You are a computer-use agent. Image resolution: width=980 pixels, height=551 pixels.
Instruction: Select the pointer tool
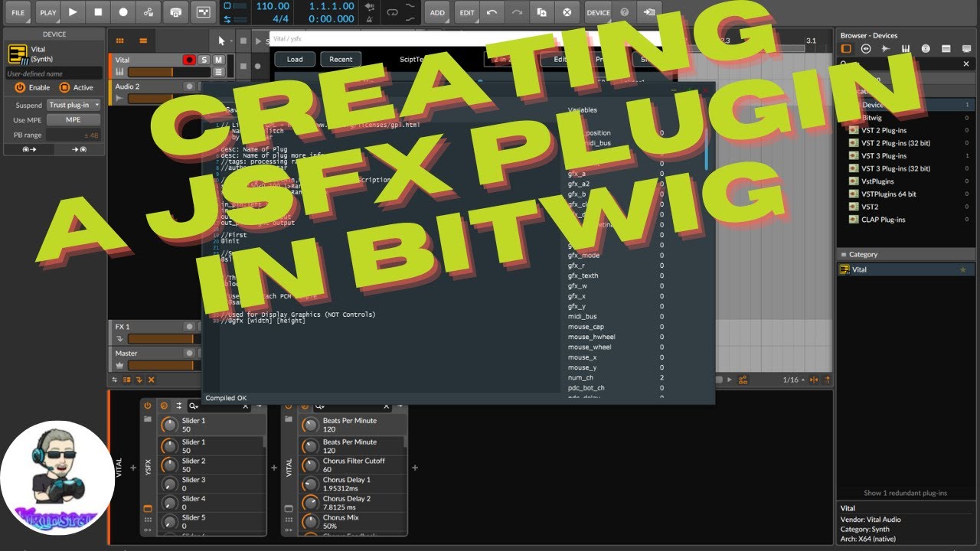click(x=221, y=41)
